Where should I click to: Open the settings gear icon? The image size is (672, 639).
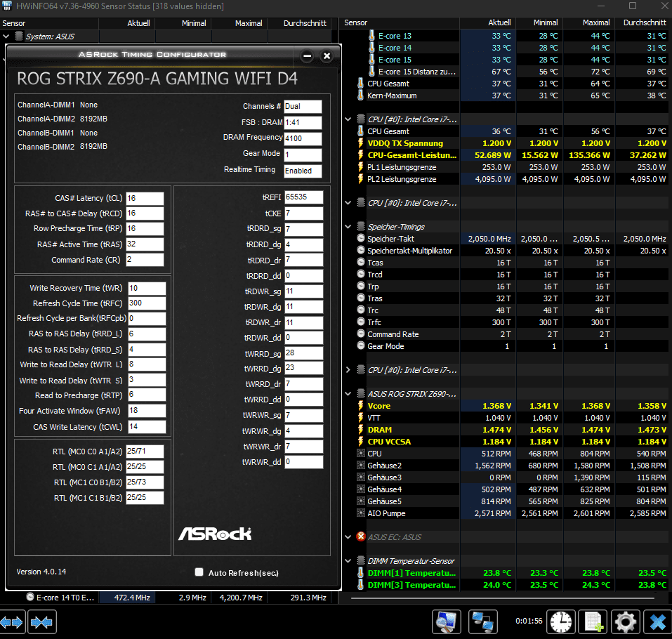625,621
